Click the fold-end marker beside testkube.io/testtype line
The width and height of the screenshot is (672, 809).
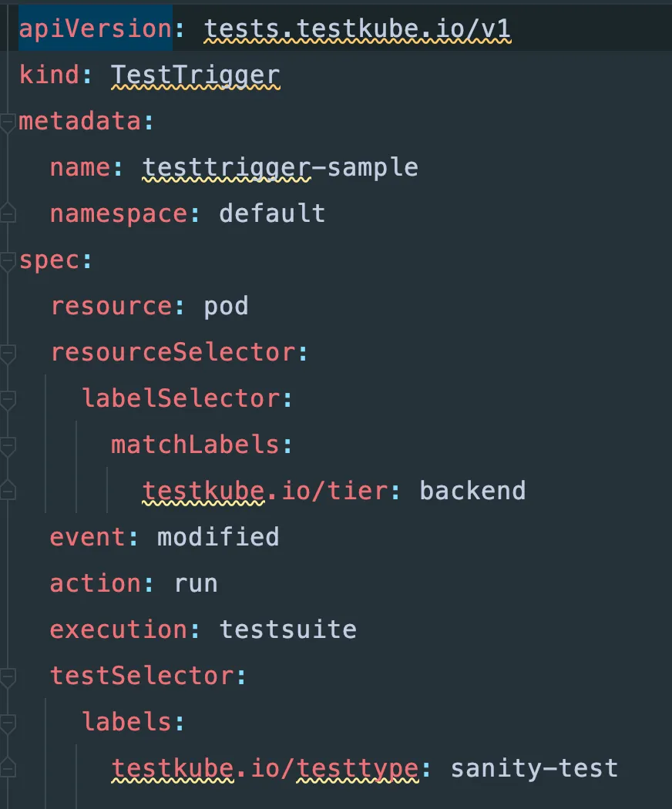click(7, 767)
